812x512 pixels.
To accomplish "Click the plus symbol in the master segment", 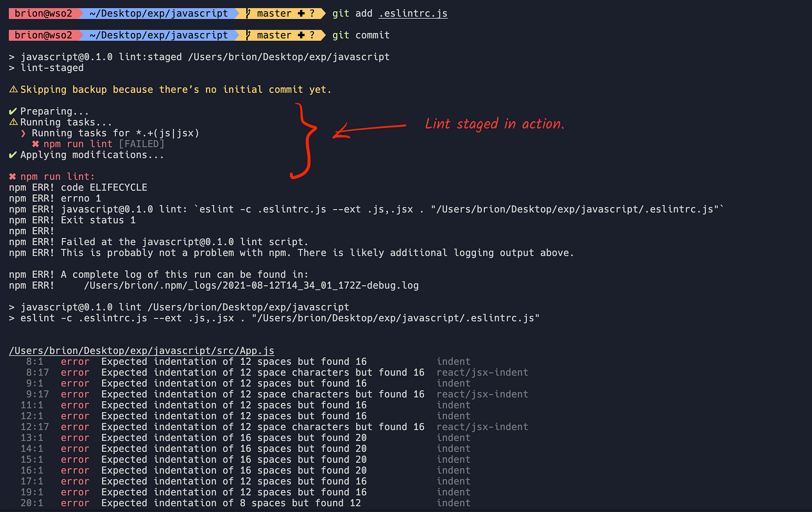I will 302,13.
